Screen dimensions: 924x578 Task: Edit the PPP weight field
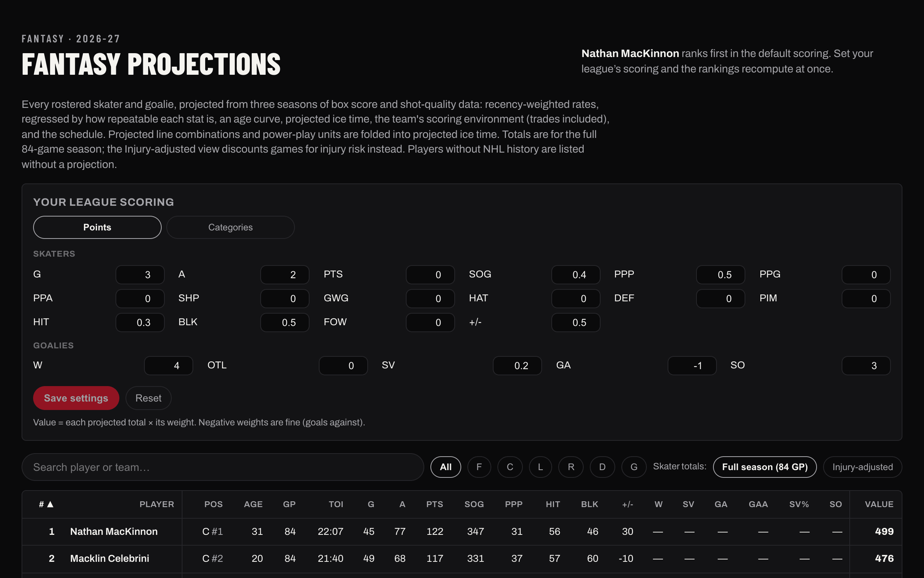coord(721,275)
